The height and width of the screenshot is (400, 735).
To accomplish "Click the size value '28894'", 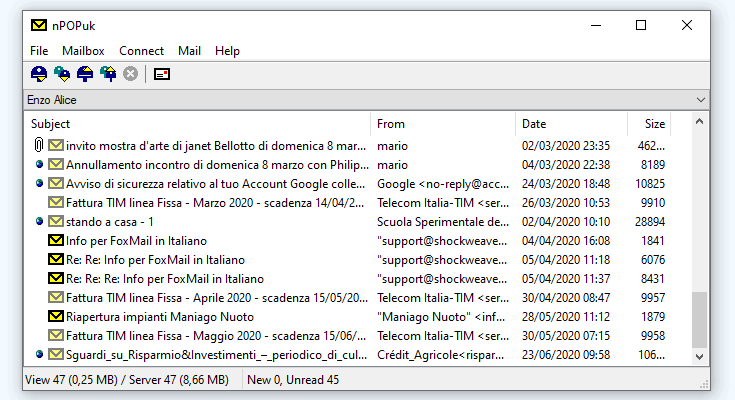I will point(650,221).
